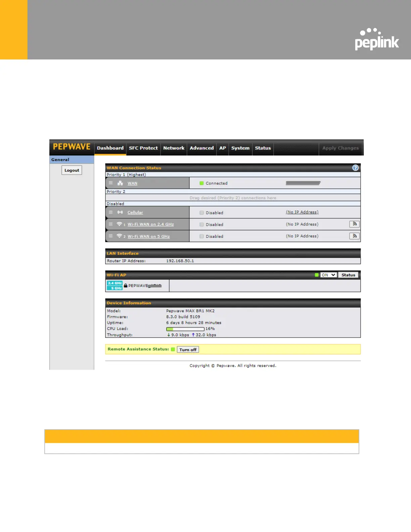The height and width of the screenshot is (532, 411).
Task: Click the uptime value 6 days 8 hours
Action: 194,323
